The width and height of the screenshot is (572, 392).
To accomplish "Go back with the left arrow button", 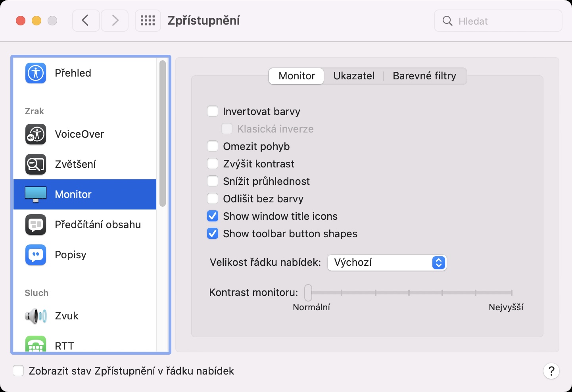I will pyautogui.click(x=86, y=21).
